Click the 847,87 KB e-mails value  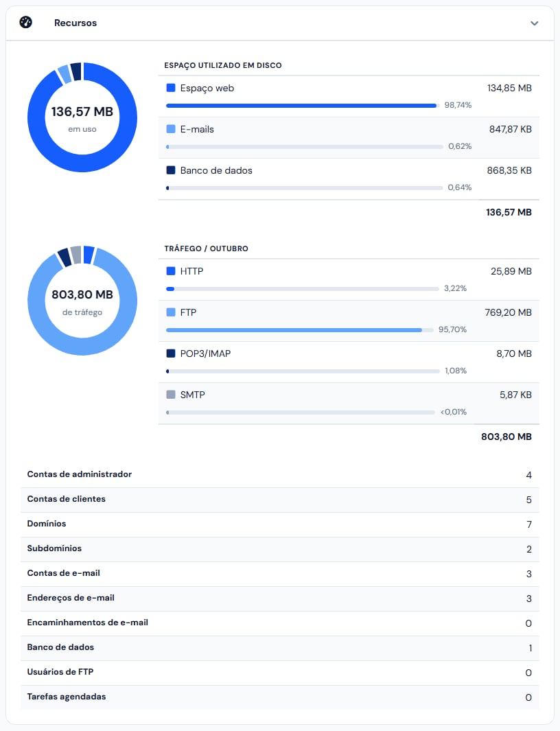510,129
